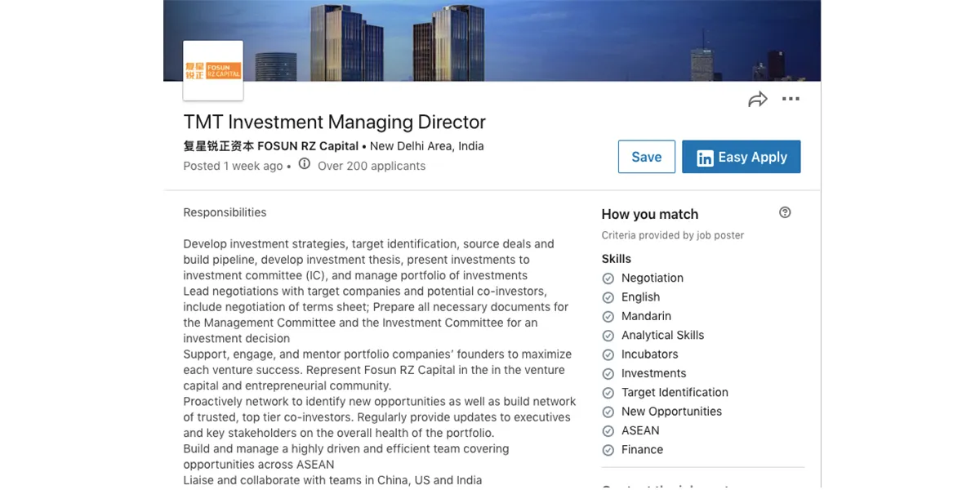Click the Mandarin skill label
The image size is (980, 490).
[x=646, y=316]
